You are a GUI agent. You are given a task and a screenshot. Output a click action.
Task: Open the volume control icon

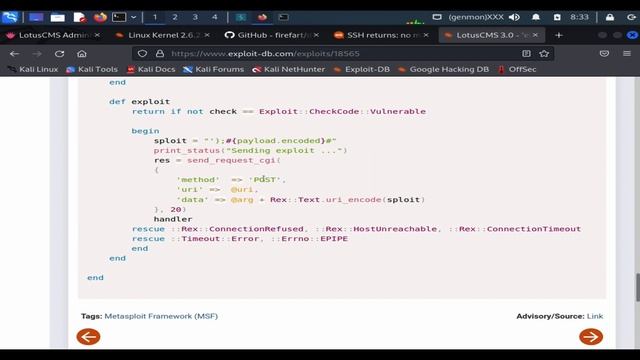click(x=514, y=17)
